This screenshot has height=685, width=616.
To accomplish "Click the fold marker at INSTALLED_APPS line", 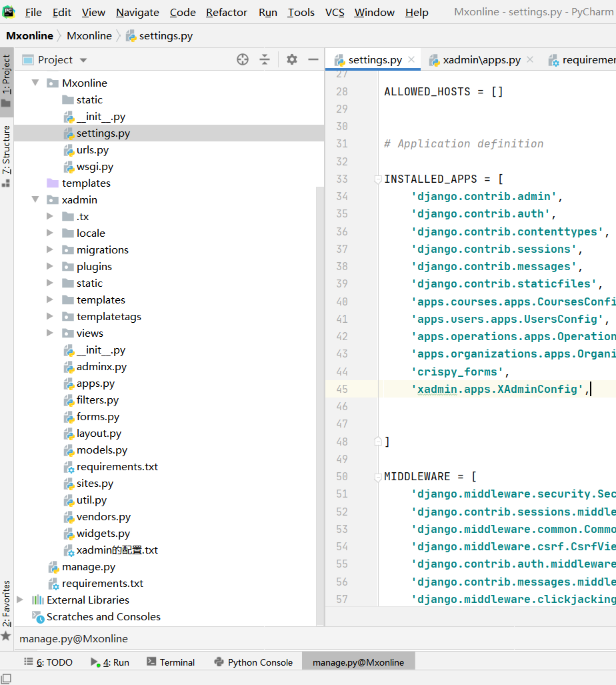I will coord(378,179).
